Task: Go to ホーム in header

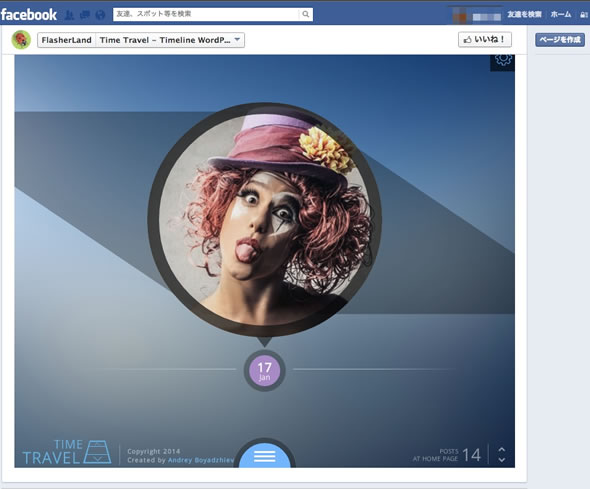Action: [x=561, y=15]
